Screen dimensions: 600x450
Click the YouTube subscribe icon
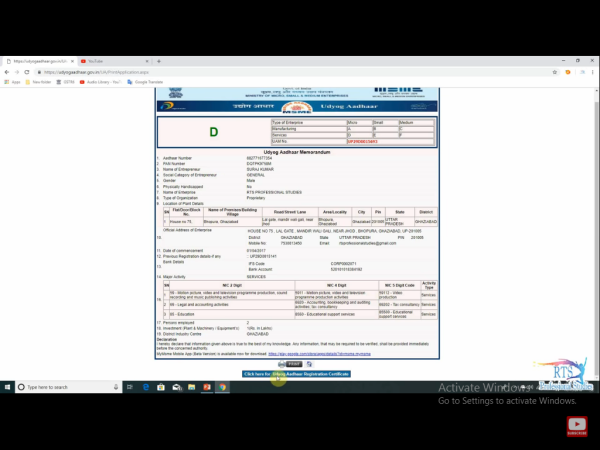(577, 426)
